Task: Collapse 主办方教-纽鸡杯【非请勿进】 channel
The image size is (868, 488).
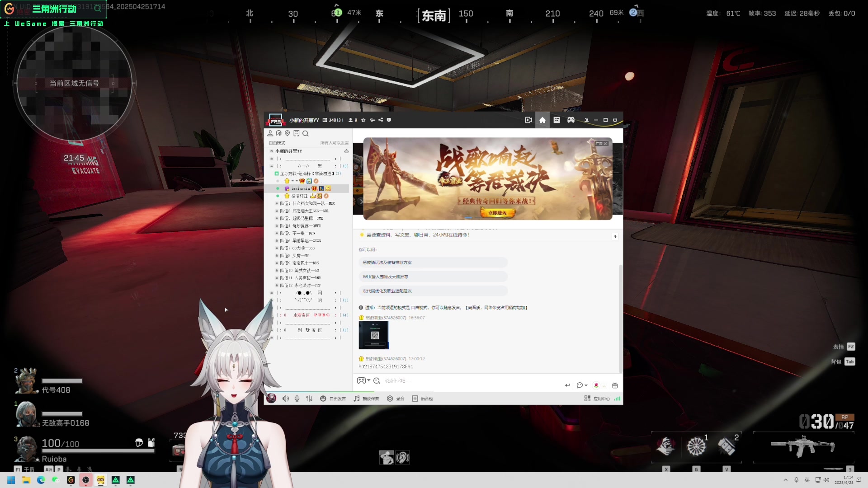Action: tap(277, 174)
